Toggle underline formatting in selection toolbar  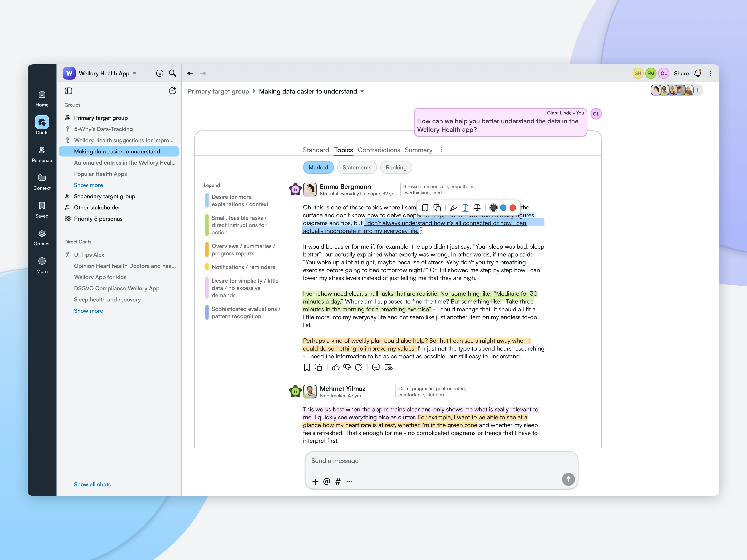465,208
